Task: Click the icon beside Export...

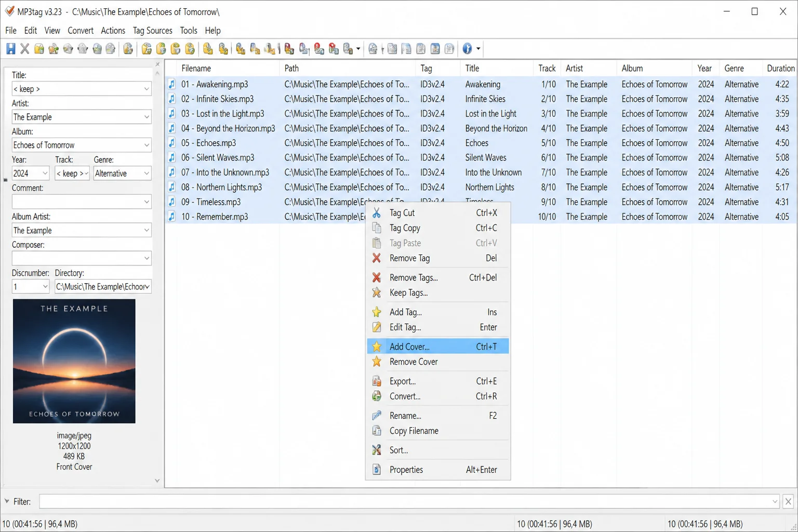Action: pos(377,381)
